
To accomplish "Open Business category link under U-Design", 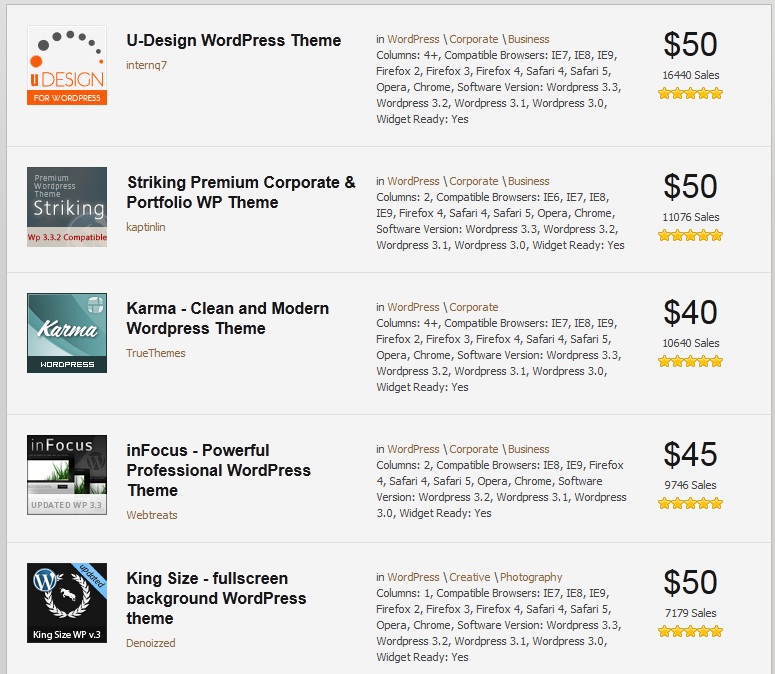I will [528, 39].
